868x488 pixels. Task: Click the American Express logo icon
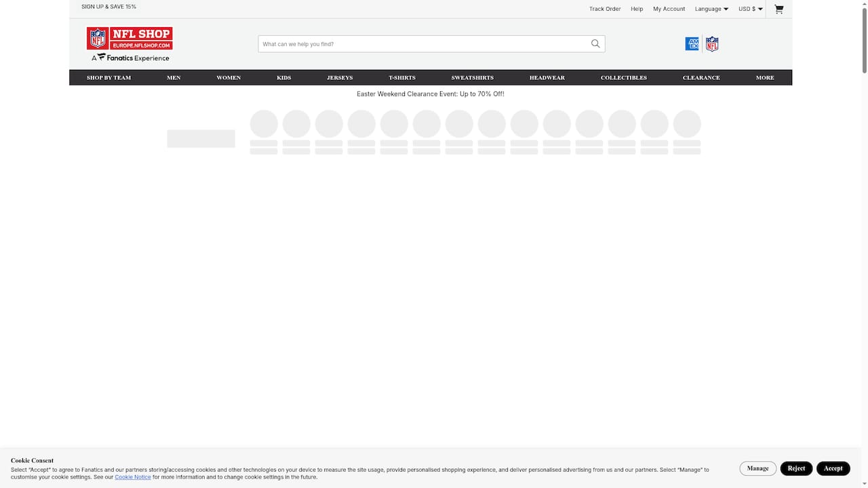[692, 44]
